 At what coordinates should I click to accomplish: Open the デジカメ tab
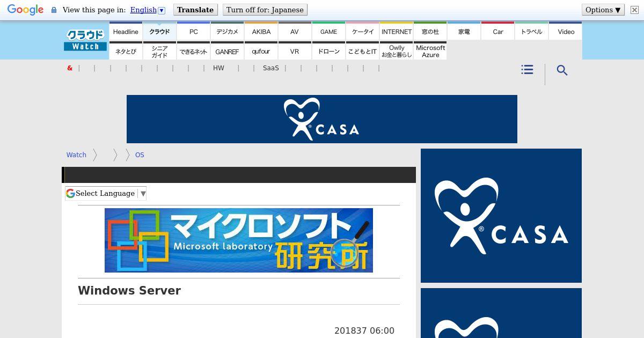tap(227, 31)
